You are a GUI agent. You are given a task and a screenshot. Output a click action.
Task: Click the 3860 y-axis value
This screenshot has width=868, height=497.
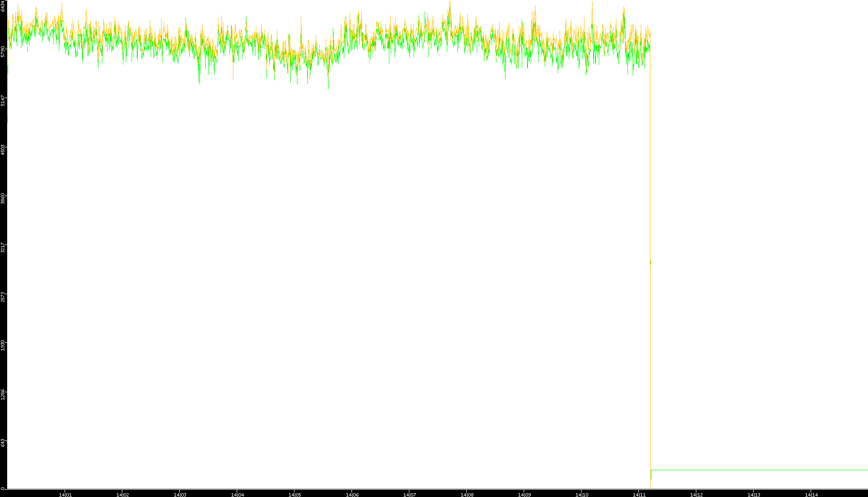pos(3,199)
